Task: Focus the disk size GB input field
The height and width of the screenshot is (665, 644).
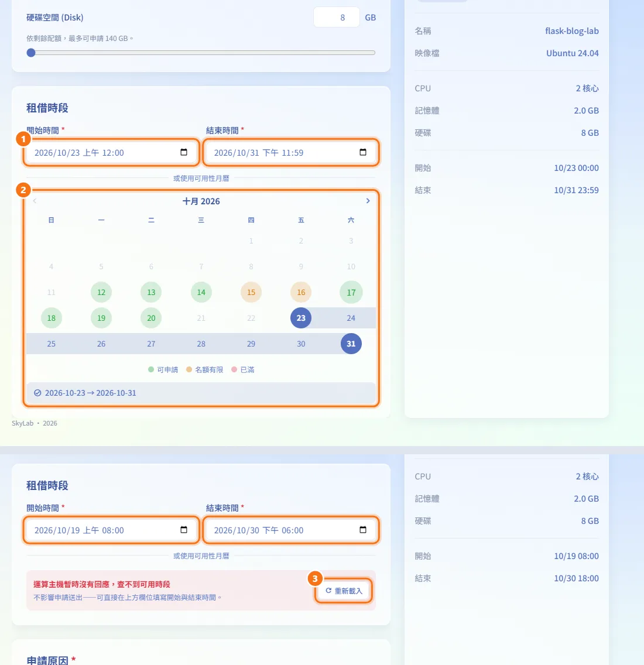Action: 337,18
